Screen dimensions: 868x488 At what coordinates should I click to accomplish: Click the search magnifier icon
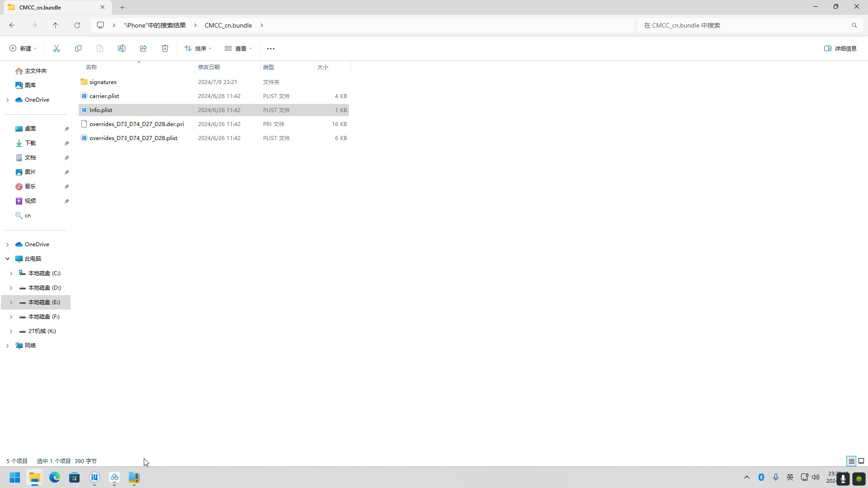[854, 25]
